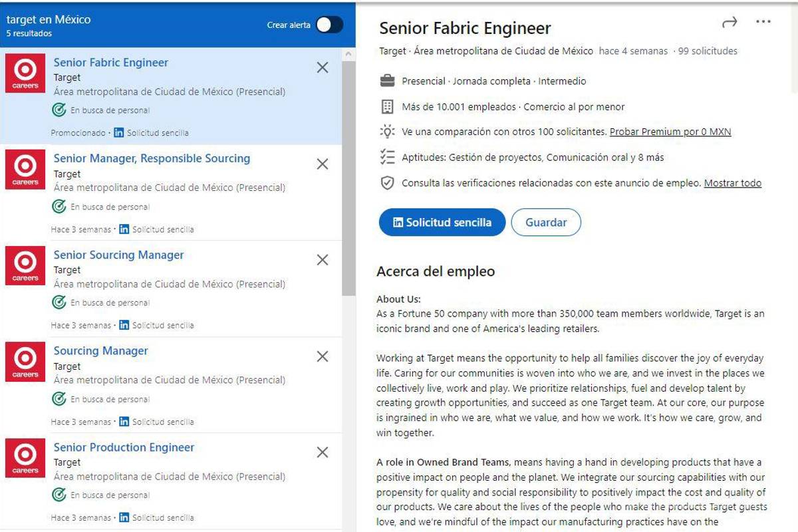The height and width of the screenshot is (532, 798).
Task: Click the share arrow icon for this job
Action: [x=730, y=22]
